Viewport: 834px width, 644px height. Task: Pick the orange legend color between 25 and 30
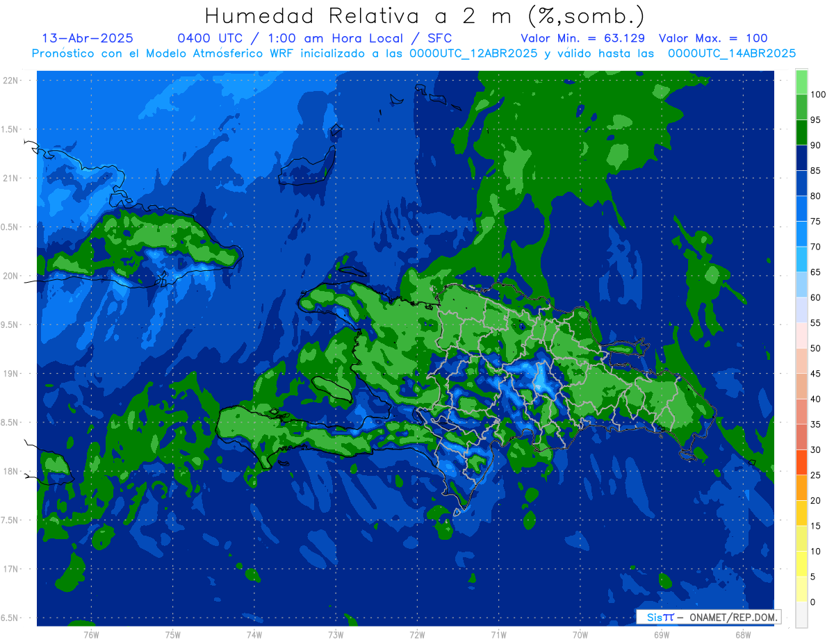(x=801, y=463)
